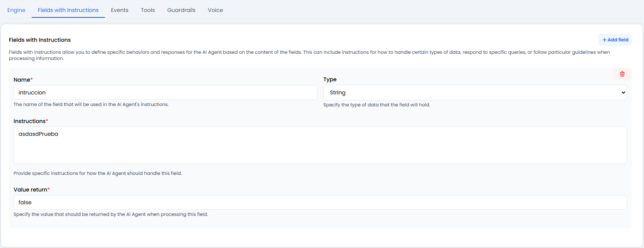This screenshot has width=644, height=248.
Task: Select the Fields with Instructions tab
Action: click(68, 10)
